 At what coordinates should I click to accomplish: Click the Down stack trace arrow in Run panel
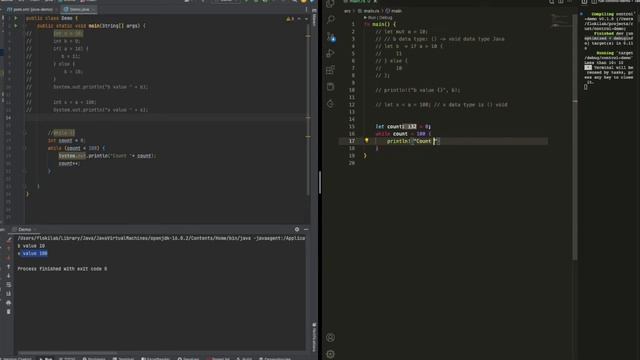9,276
